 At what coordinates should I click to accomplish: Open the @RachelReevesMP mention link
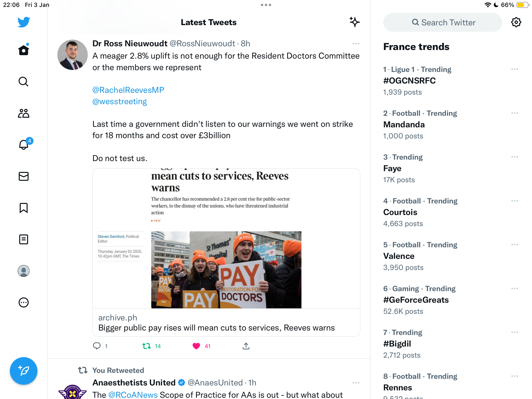coord(128,90)
